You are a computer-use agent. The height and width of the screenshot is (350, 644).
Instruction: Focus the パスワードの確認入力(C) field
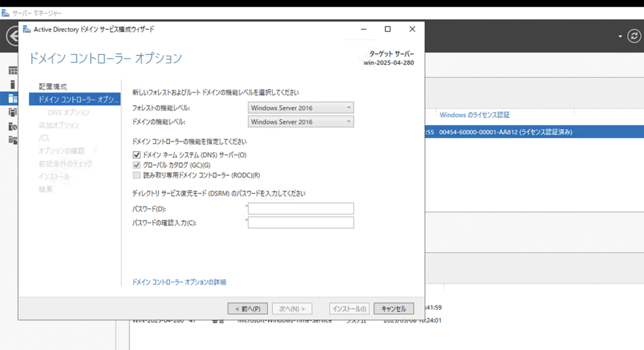(x=301, y=222)
